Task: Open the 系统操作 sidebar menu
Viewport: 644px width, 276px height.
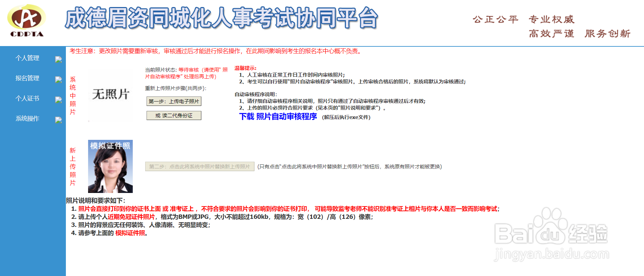Action: click(x=27, y=119)
